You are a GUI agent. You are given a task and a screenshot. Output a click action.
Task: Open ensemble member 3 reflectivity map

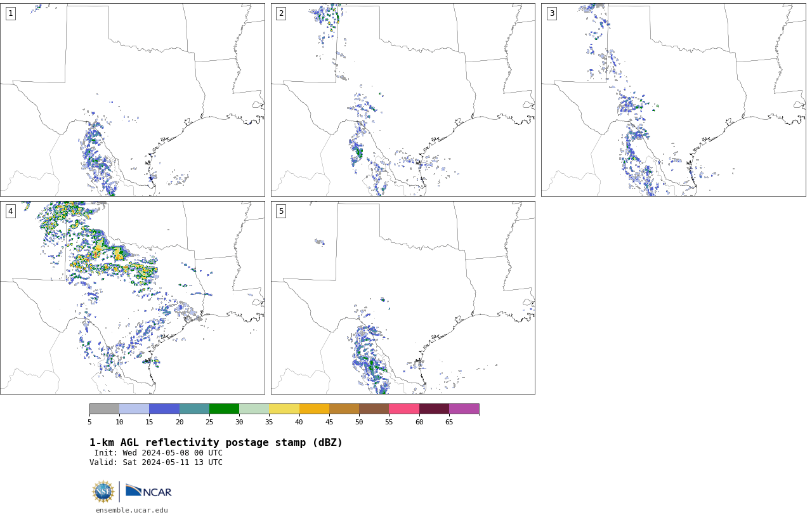click(x=673, y=100)
